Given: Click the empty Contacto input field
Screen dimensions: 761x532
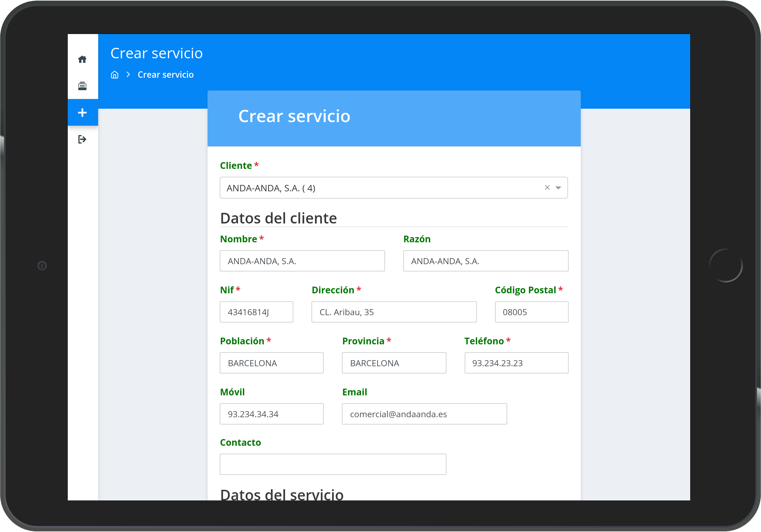Looking at the screenshot, I should 333,464.
